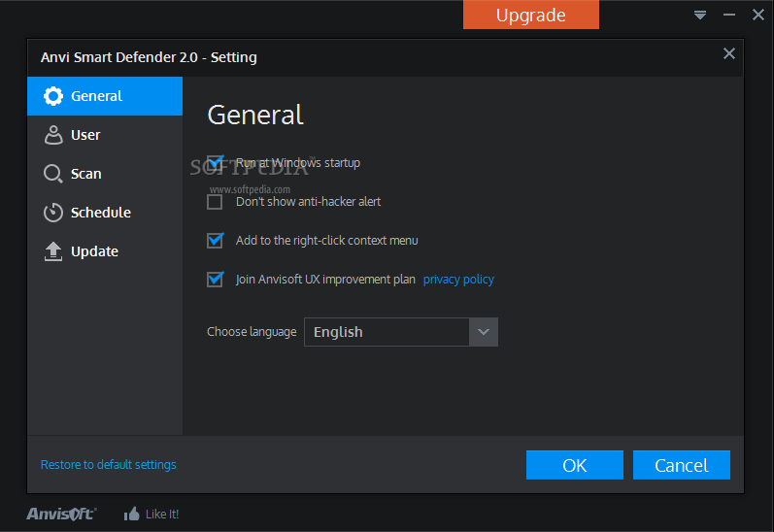Click the General gear icon
The height and width of the screenshot is (532, 774).
53,96
